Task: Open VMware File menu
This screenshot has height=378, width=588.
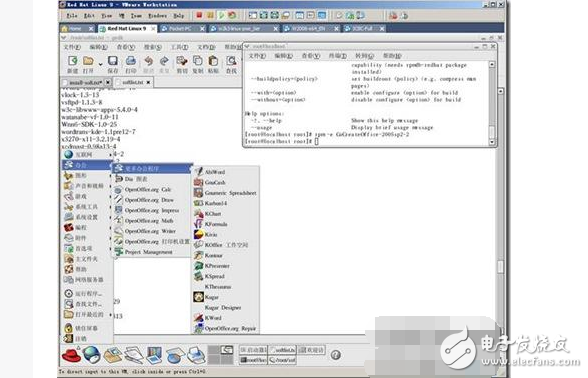Action: tap(72, 16)
